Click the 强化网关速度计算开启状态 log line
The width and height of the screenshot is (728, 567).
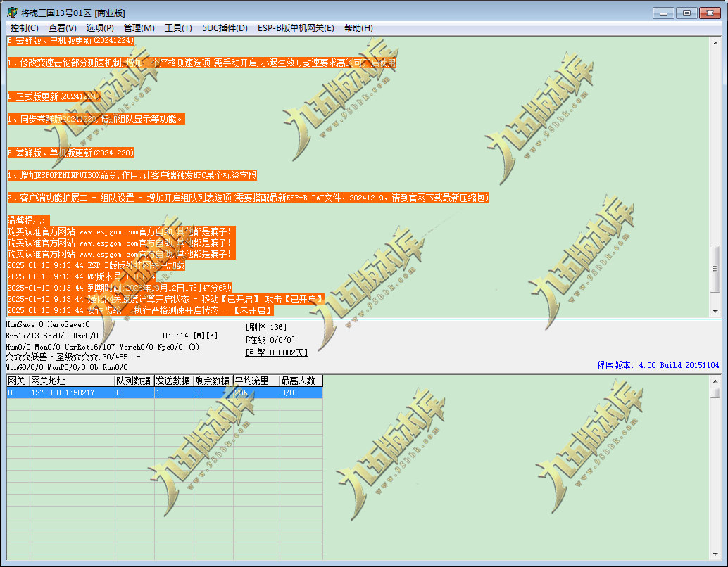pos(165,299)
